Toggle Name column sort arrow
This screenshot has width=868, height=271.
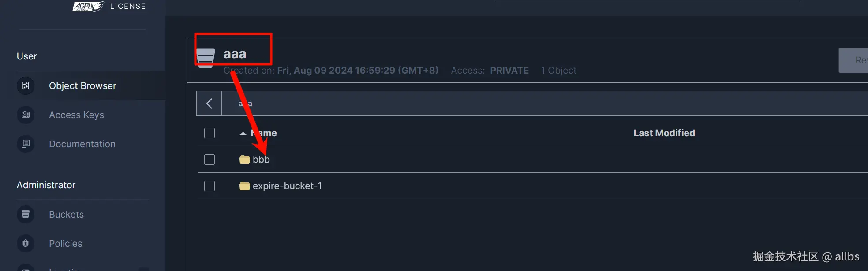[243, 133]
